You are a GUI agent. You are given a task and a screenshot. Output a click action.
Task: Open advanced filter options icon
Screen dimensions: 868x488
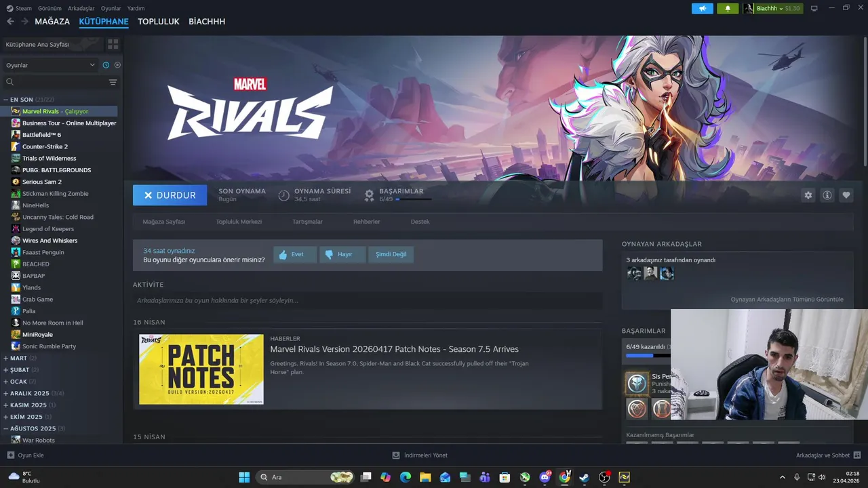[x=113, y=82]
